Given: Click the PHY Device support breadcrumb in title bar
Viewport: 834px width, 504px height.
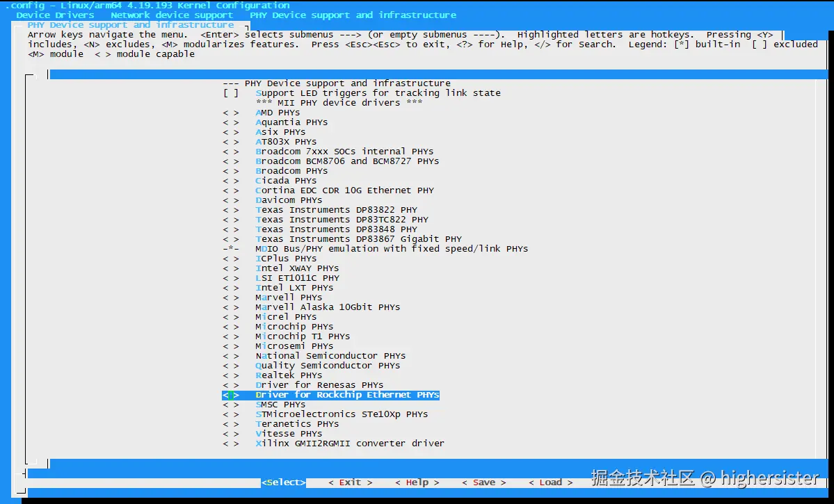Looking at the screenshot, I should [x=353, y=15].
